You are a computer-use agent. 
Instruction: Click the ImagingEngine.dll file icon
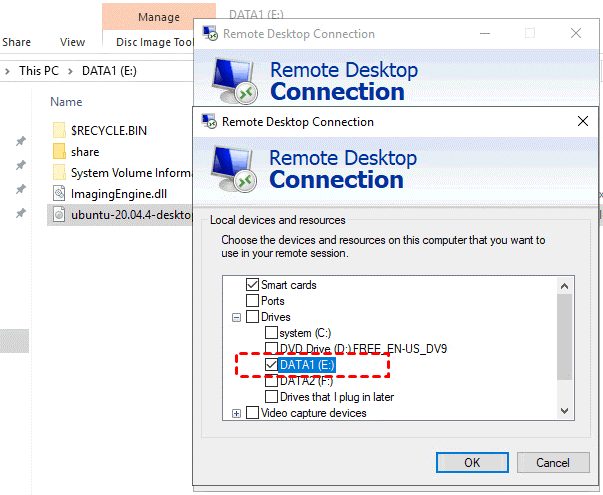click(59, 193)
